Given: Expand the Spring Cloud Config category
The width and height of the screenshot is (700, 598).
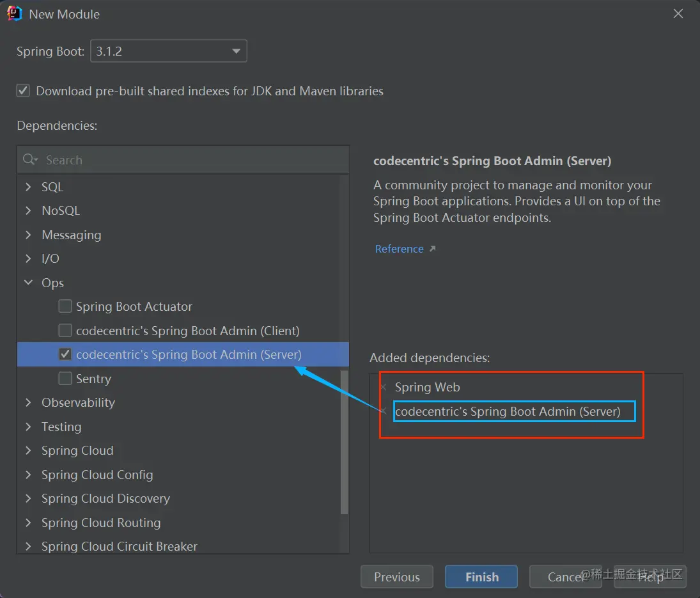Looking at the screenshot, I should click(29, 475).
